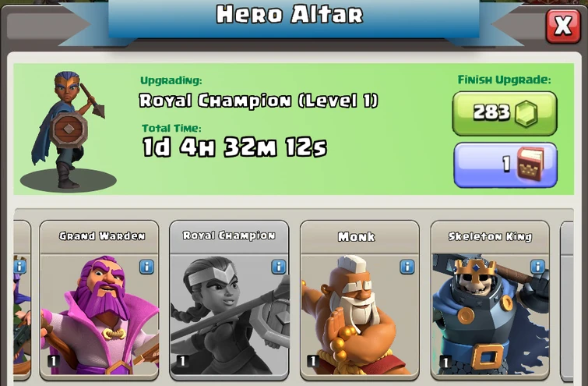This screenshot has height=386, width=588.
Task: Open Monk info icon
Action: pyautogui.click(x=407, y=267)
